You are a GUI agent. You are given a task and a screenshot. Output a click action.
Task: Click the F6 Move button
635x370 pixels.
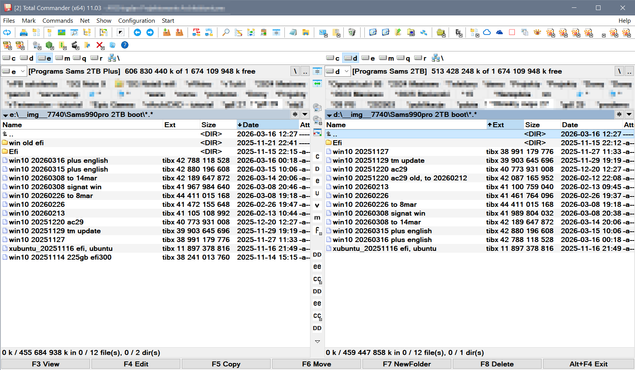(316, 364)
